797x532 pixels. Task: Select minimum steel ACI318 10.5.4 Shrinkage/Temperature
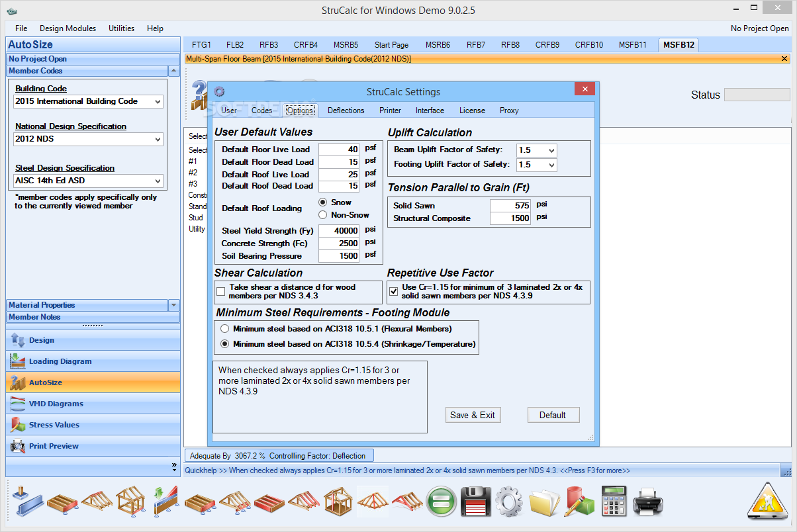point(225,344)
